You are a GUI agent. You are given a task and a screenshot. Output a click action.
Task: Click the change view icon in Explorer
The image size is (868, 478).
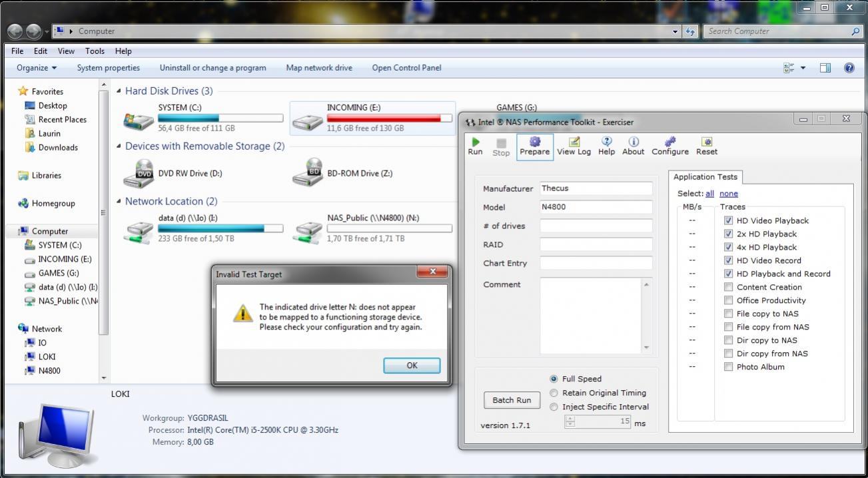[x=789, y=68]
